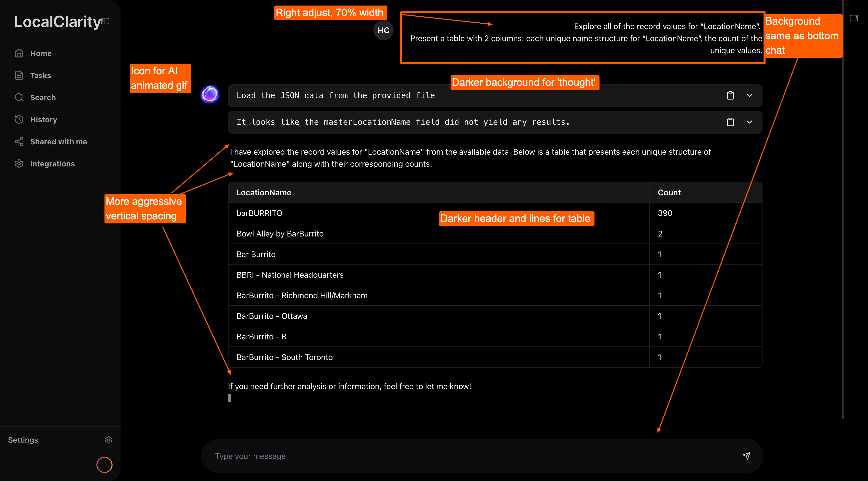Click the Settings label in bottom sidebar

[x=23, y=440]
